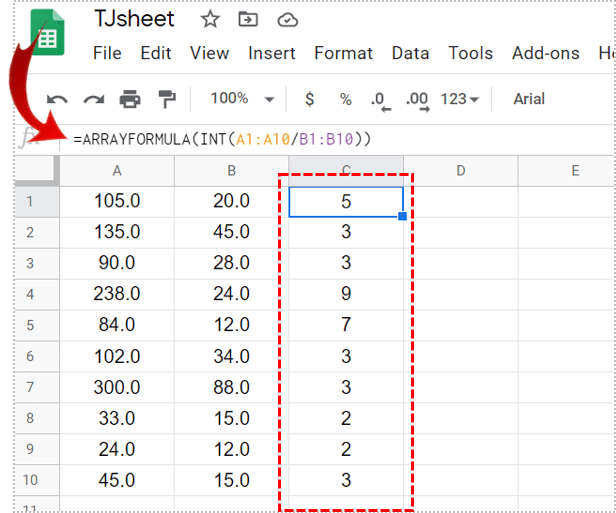Click the TJsheet document title
Viewport: 616px width, 513px height.
pos(134,19)
